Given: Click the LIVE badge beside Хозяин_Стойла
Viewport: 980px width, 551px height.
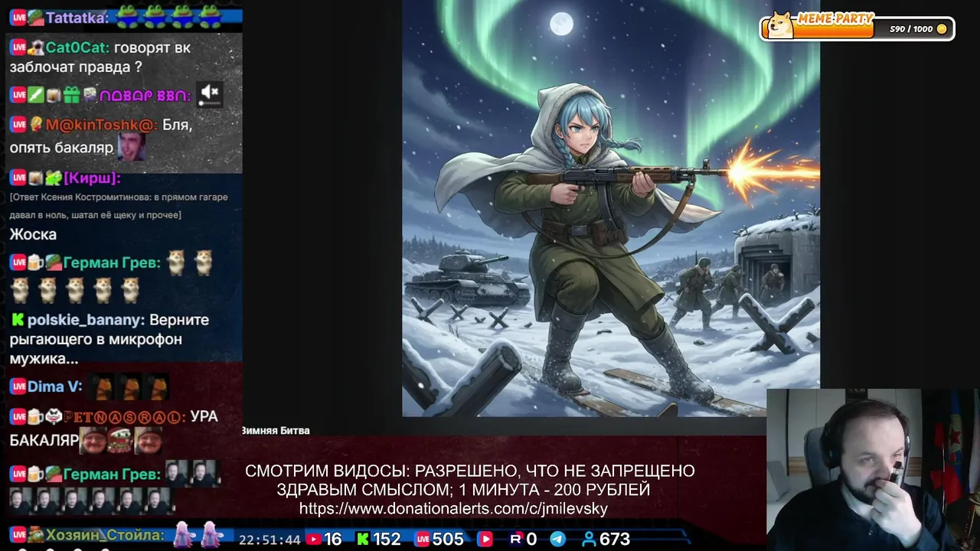Looking at the screenshot, I should pos(18,534).
